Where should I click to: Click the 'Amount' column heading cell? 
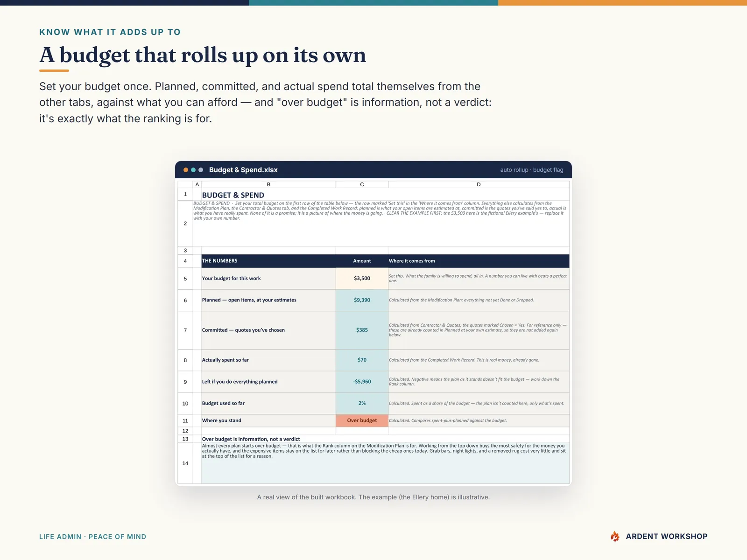coord(362,261)
